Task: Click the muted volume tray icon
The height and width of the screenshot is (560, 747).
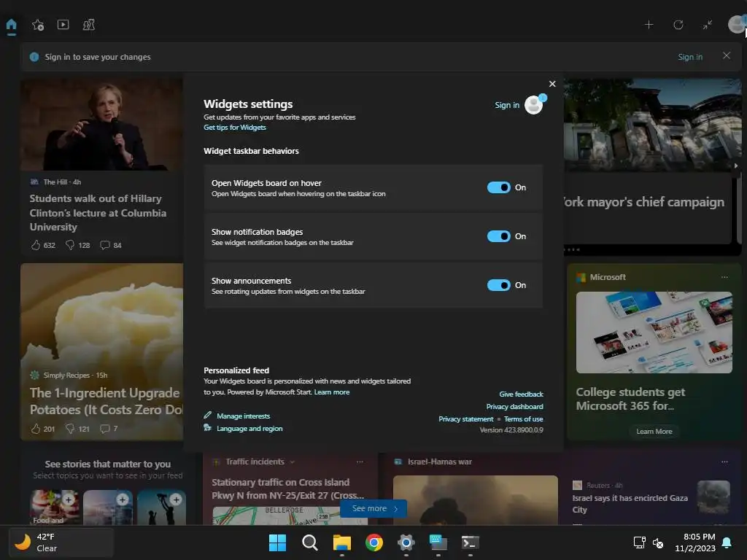Action: (x=658, y=542)
